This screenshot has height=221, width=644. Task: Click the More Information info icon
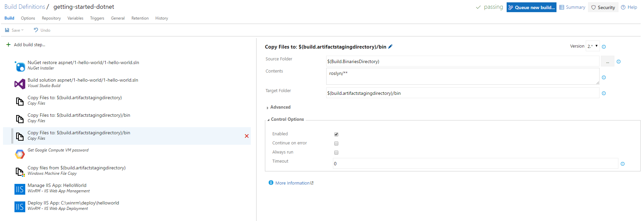[271, 183]
